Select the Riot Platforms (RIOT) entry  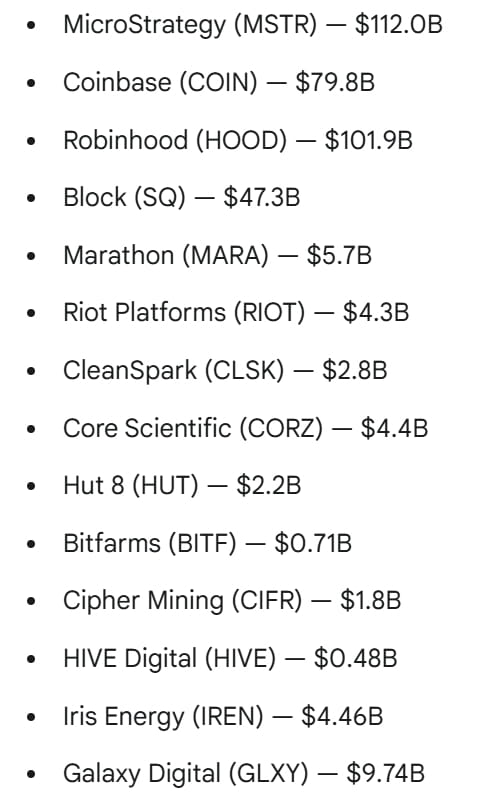click(x=236, y=312)
